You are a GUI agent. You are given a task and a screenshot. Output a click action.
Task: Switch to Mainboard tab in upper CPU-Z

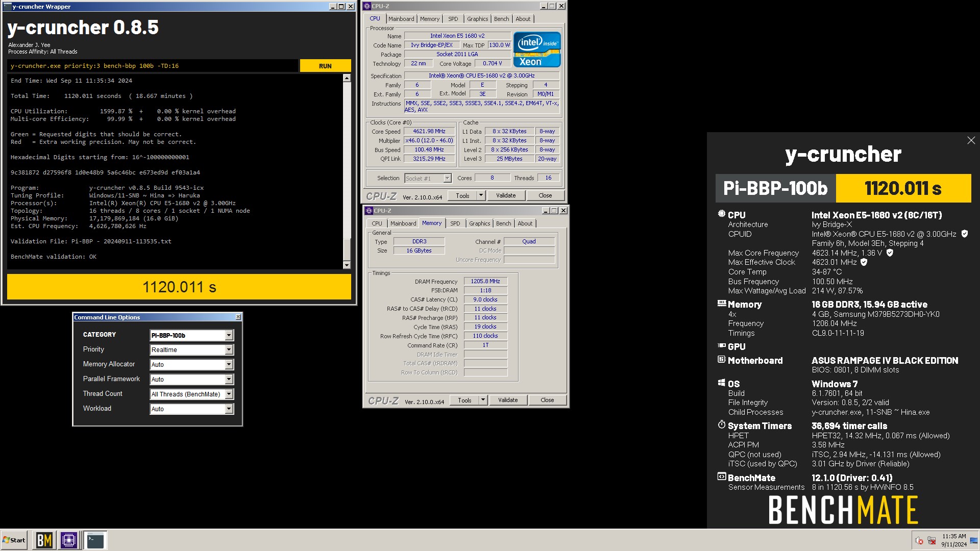pos(401,19)
